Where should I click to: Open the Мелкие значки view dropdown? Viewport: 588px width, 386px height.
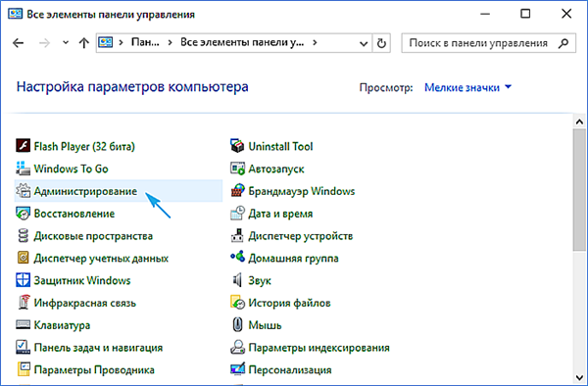click(467, 87)
